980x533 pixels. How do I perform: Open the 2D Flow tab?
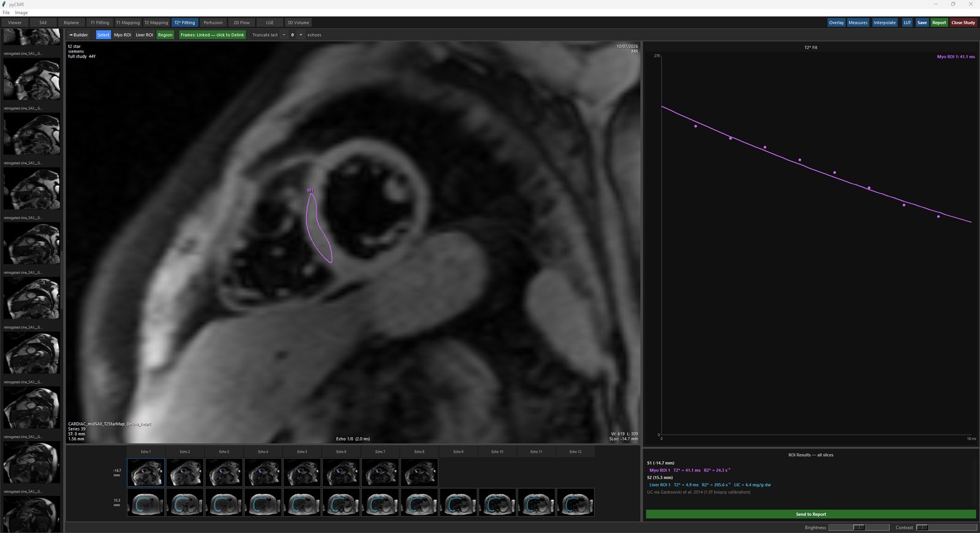point(241,23)
